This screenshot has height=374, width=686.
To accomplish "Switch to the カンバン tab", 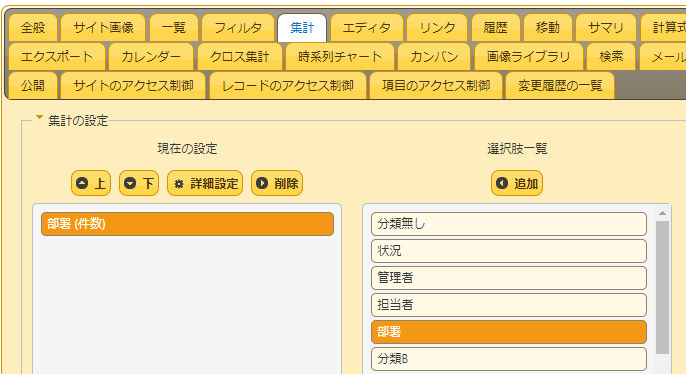I will 434,57.
